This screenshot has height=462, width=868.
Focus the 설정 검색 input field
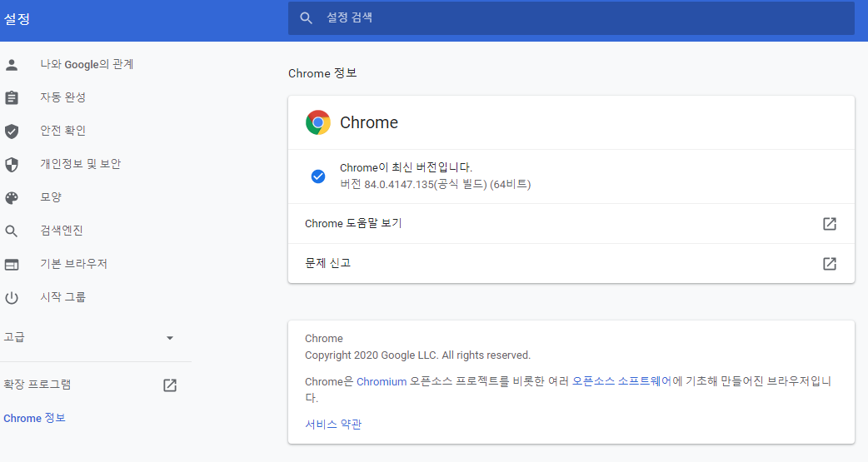[x=571, y=18]
